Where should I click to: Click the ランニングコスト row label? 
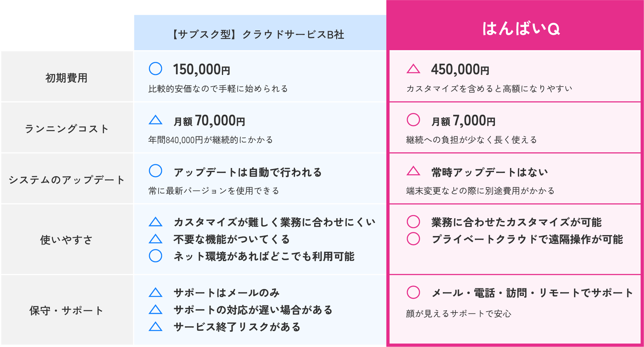(67, 128)
